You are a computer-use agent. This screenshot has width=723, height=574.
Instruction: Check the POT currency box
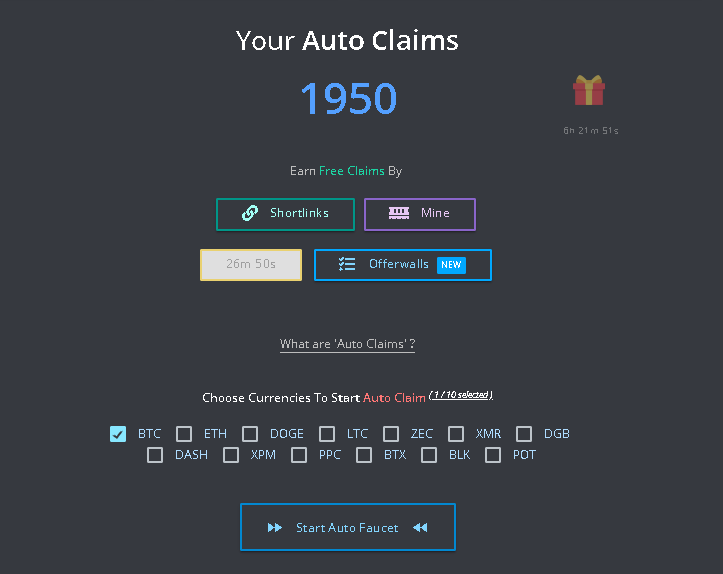tap(493, 455)
